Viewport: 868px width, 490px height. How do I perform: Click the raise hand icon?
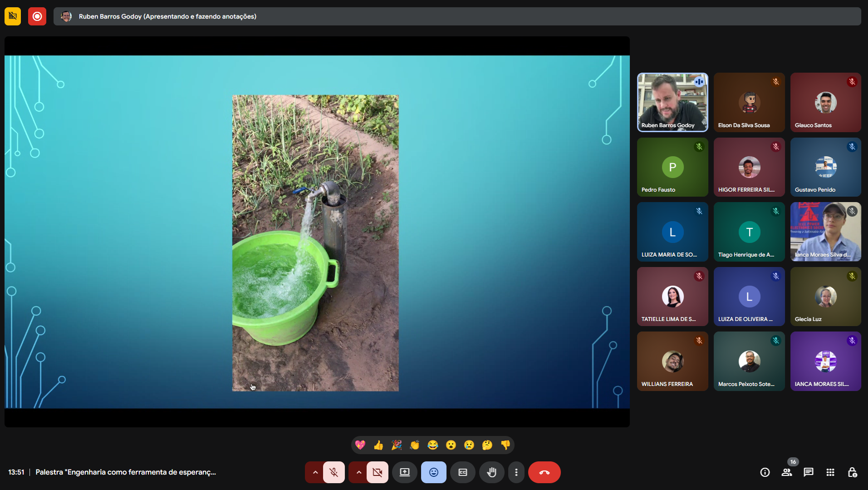[491, 472]
